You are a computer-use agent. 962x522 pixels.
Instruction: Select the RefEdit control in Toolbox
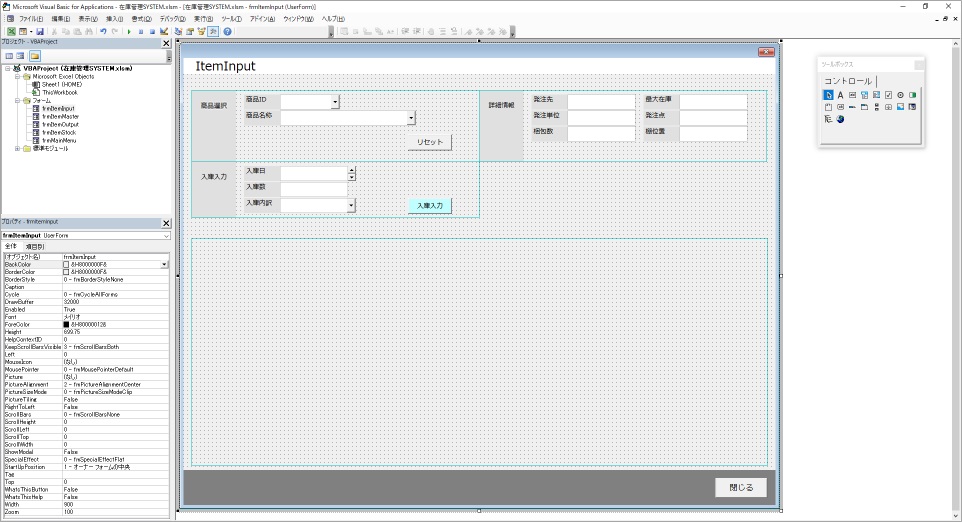pos(912,107)
